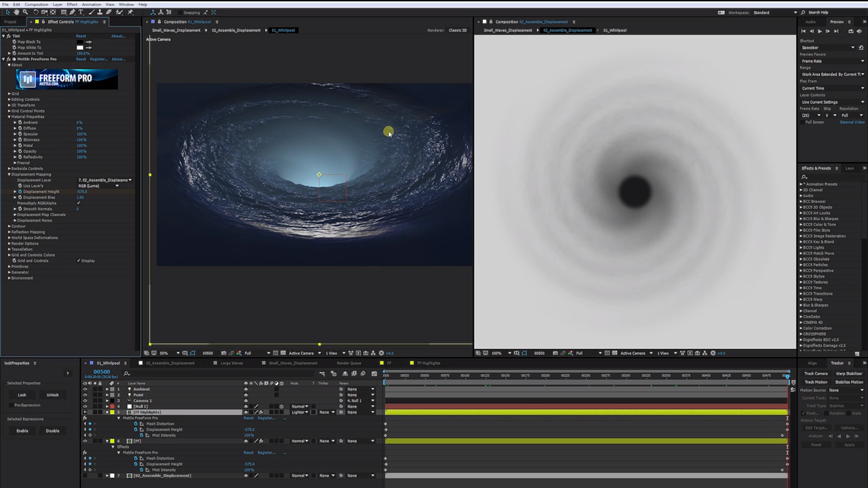Select the Zoom tool in toolbar
868x488 pixels.
(x=25, y=12)
